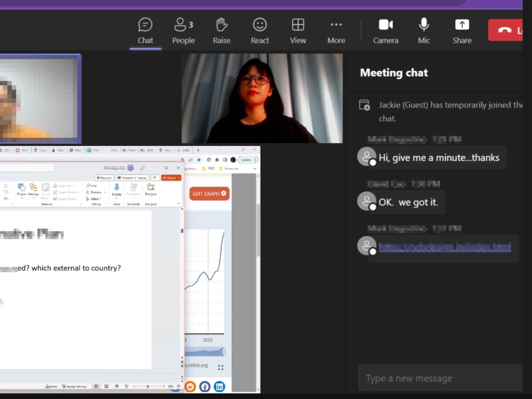Image resolution: width=532 pixels, height=399 pixels.
Task: Expand the Replace dropdown arrow
Action: pyautogui.click(x=105, y=193)
